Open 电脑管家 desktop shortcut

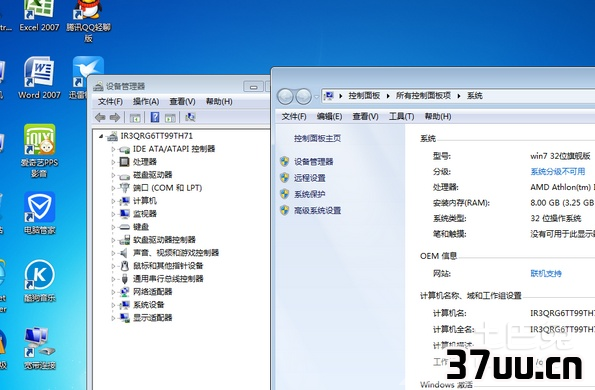39,212
